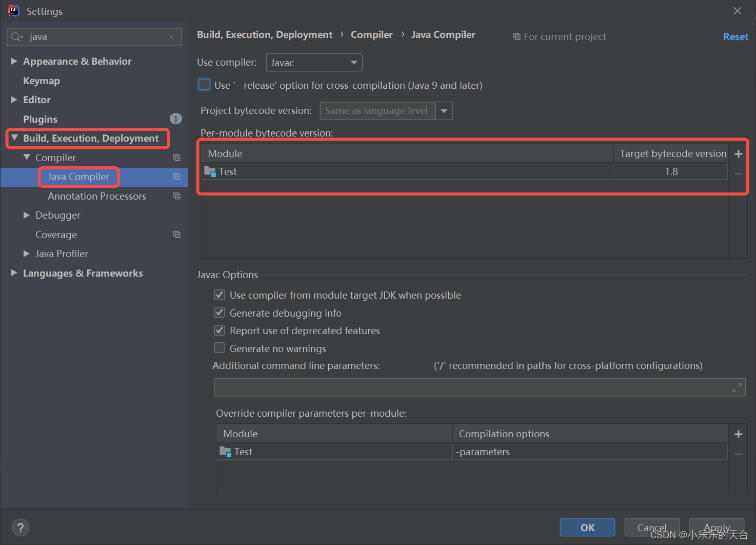Enable Generate no warnings

220,348
